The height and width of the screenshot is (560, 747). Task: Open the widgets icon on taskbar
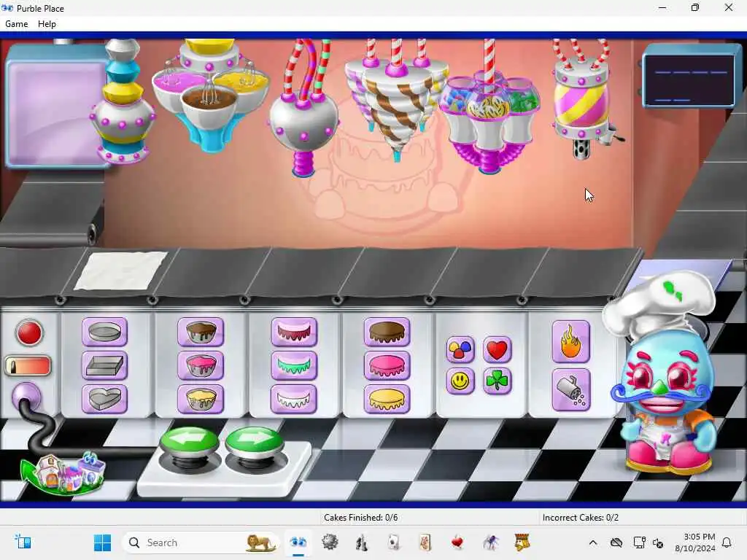coord(23,542)
